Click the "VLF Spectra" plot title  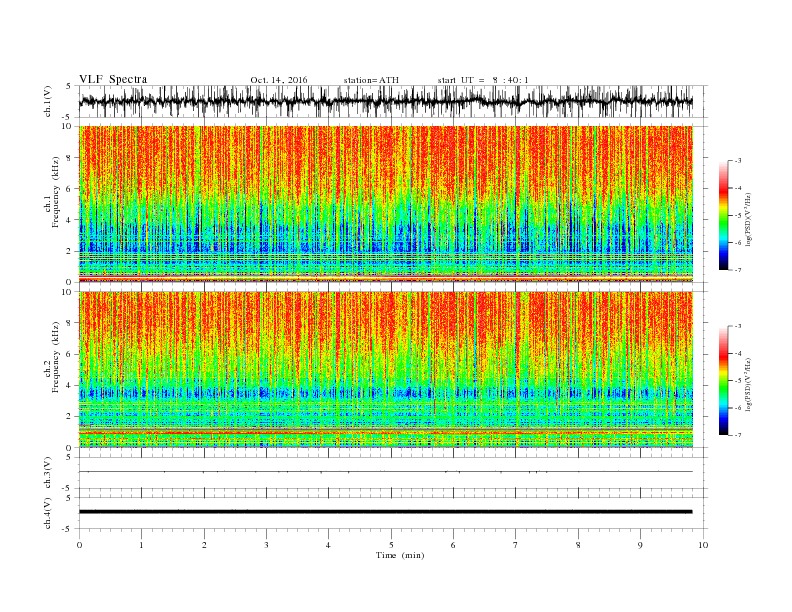click(113, 79)
